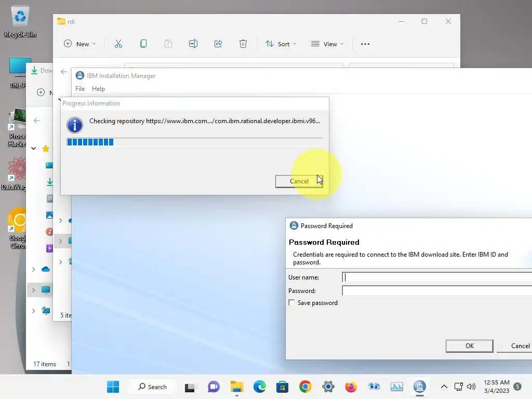This screenshot has width=532, height=399.
Task: Open the View dropdown
Action: click(x=327, y=44)
